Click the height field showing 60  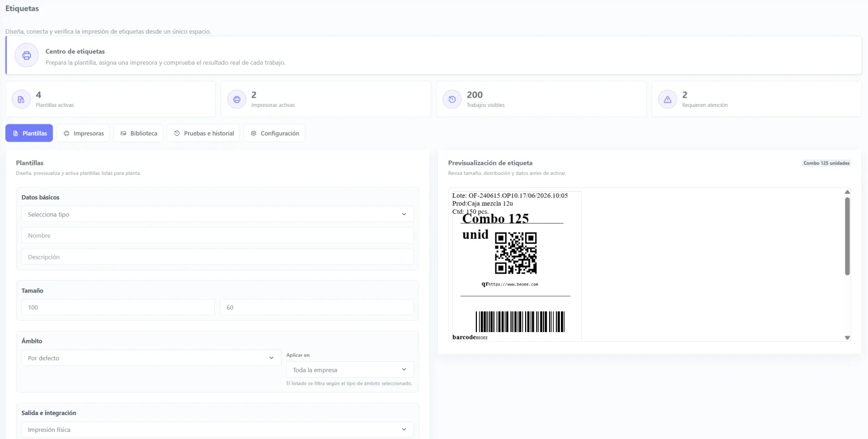click(317, 308)
